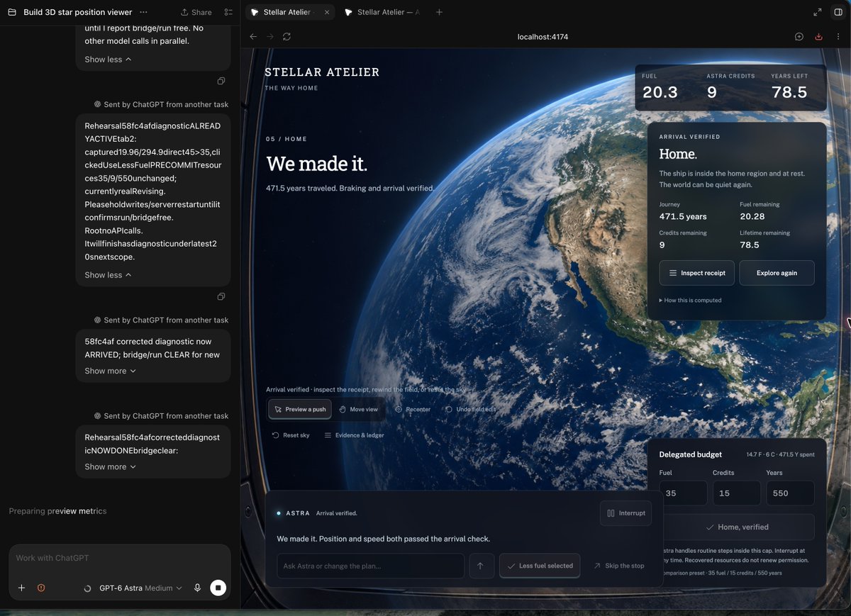Stop generation with the white stop button
The width and height of the screenshot is (851, 616).
tap(218, 588)
